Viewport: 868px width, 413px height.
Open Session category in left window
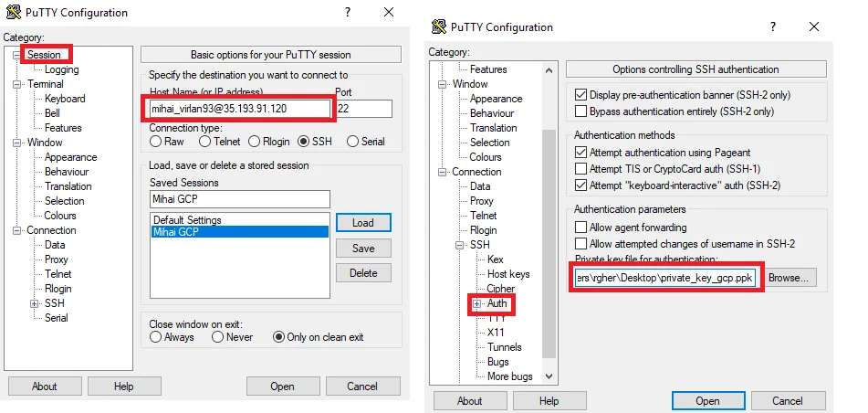pyautogui.click(x=44, y=55)
